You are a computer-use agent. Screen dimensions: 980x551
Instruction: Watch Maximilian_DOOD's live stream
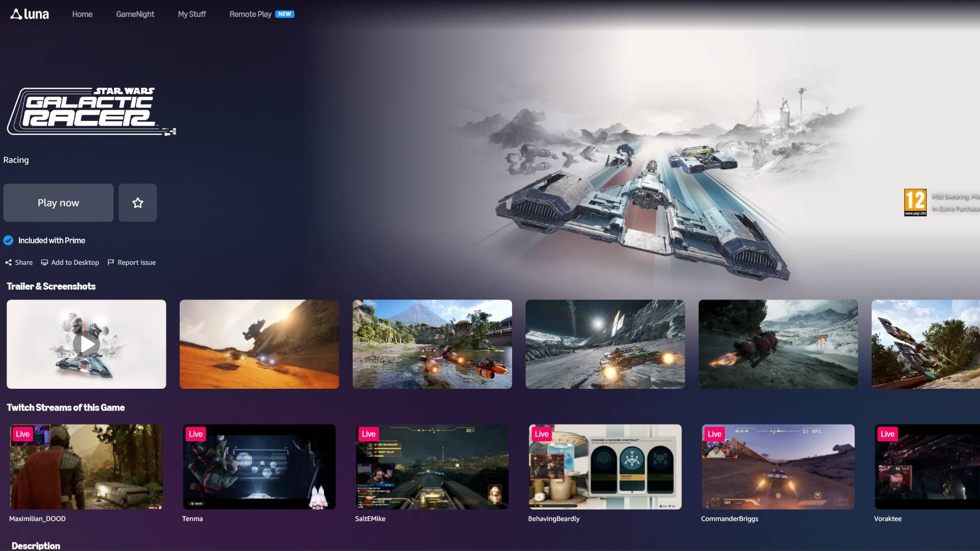pyautogui.click(x=86, y=467)
